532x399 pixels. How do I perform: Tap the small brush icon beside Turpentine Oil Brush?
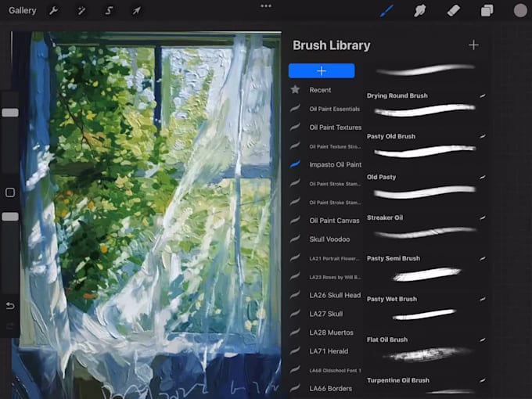click(483, 380)
